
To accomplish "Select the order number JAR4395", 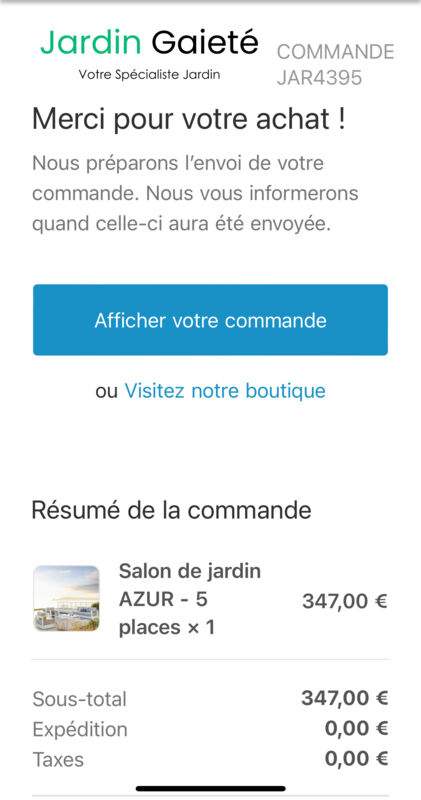I will pos(319,78).
